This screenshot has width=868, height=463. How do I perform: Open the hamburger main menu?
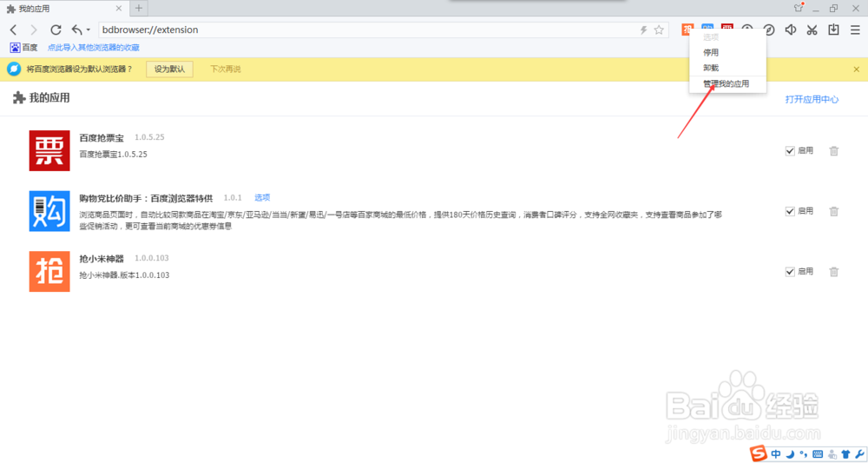(855, 30)
